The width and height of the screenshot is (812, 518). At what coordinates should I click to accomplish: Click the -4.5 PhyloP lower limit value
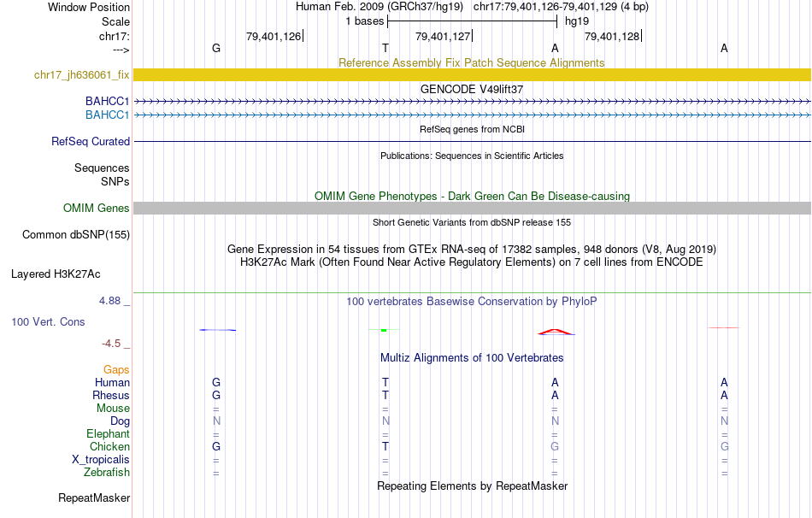coord(111,344)
